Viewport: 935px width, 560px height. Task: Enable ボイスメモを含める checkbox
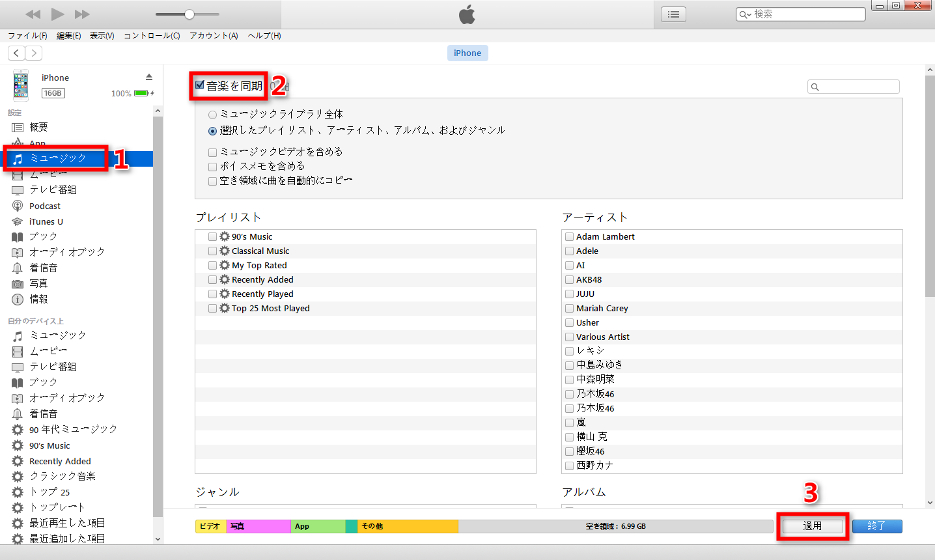click(x=212, y=167)
